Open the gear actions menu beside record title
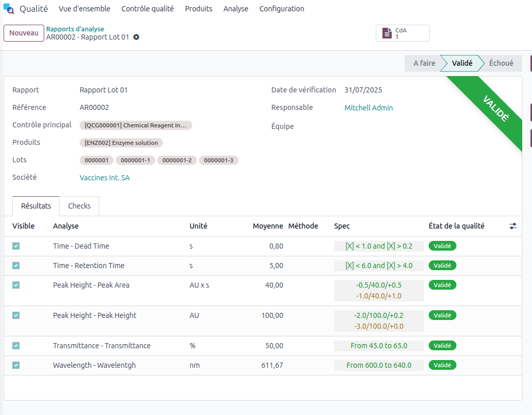532x415 pixels. click(136, 37)
